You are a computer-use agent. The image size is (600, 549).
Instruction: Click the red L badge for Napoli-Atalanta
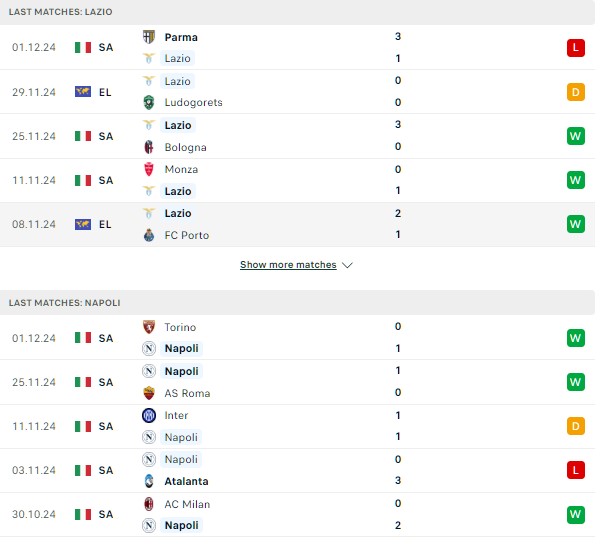pyautogui.click(x=576, y=470)
